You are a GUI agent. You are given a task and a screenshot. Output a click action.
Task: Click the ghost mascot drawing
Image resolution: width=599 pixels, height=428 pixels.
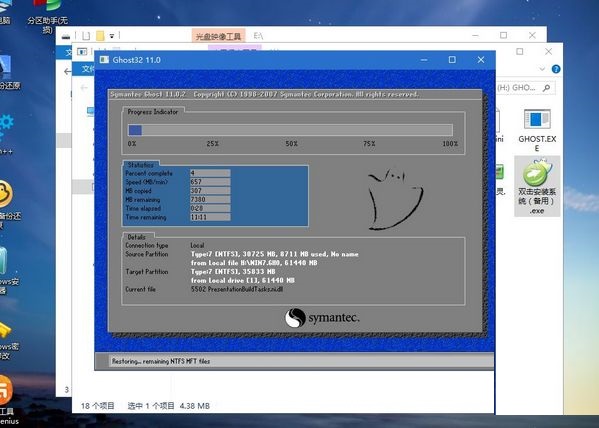(395, 199)
